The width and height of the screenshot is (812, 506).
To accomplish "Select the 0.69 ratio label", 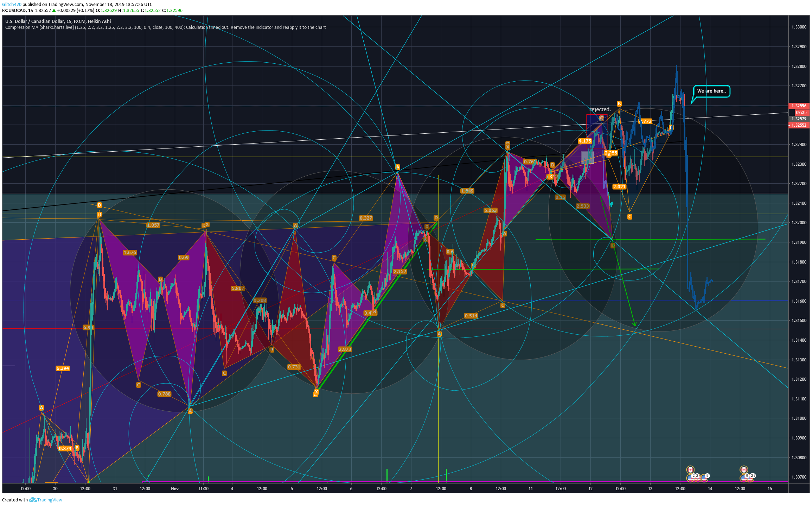I will point(184,258).
